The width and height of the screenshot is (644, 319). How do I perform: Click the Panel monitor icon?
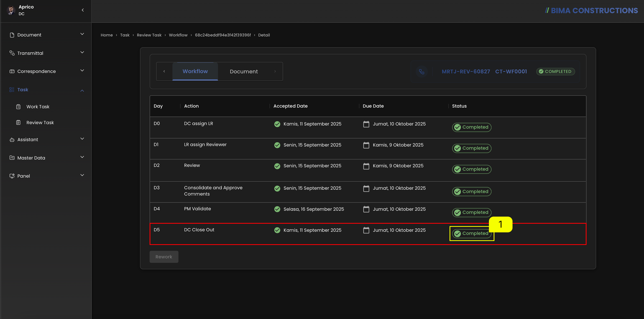tap(12, 176)
